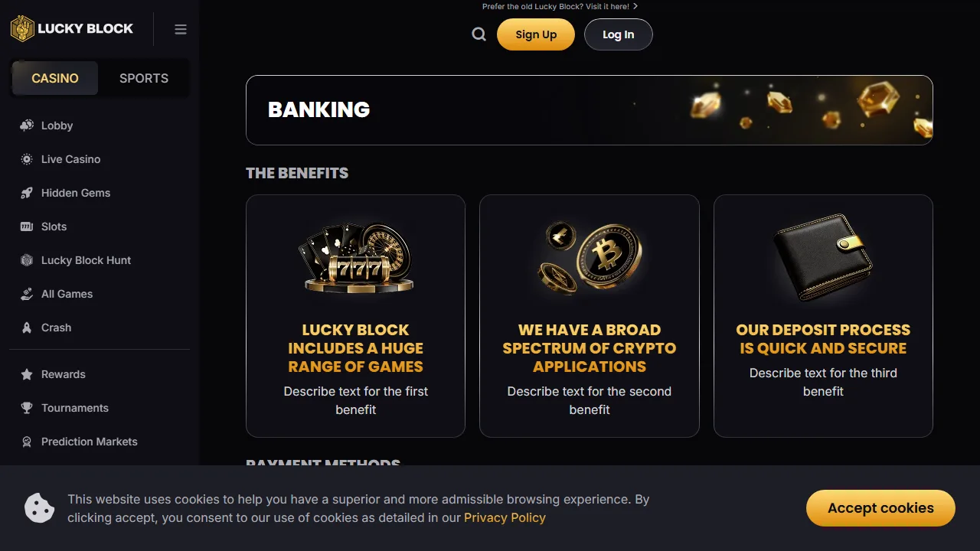This screenshot has width=980, height=551.
Task: Open the Lucky Block logo home link
Action: pyautogui.click(x=72, y=28)
